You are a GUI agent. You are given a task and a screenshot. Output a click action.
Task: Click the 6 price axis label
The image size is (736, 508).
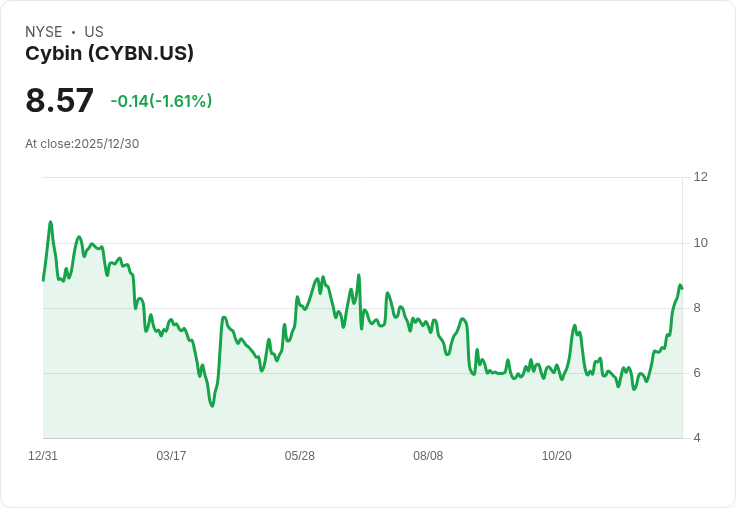click(697, 373)
